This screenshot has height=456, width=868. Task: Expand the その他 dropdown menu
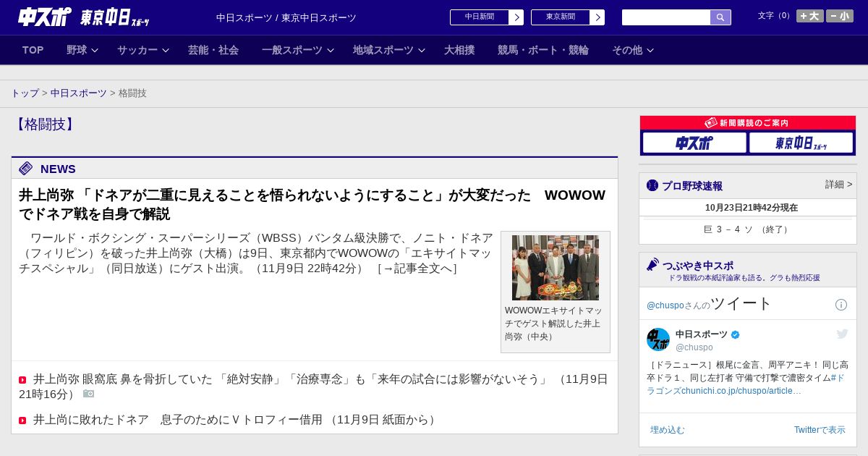633,50
